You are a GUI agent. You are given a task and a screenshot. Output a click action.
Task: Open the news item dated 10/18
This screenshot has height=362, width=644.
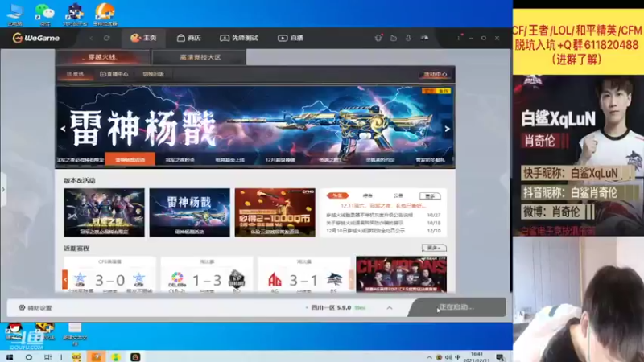tap(383, 223)
